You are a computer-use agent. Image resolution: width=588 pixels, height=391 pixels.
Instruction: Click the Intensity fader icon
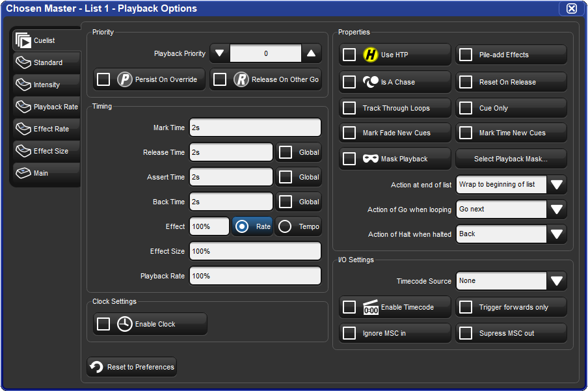pos(23,85)
